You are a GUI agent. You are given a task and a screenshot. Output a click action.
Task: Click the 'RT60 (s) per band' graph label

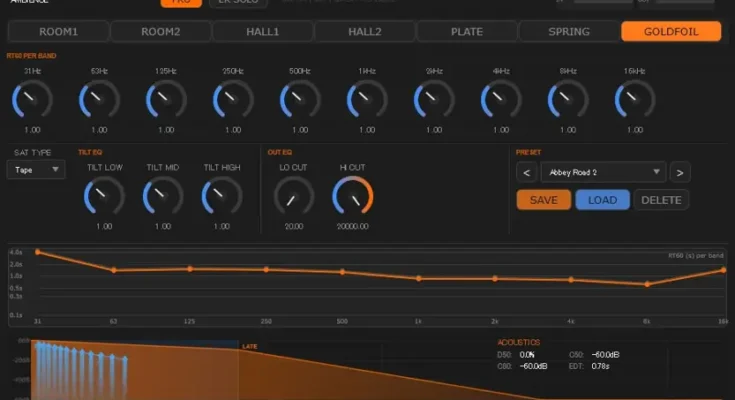696,256
